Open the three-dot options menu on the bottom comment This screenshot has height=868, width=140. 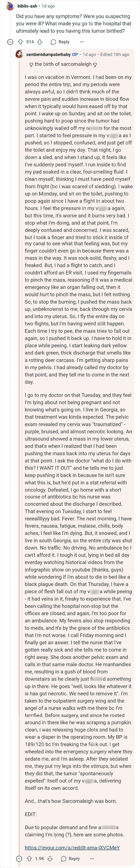92,859
